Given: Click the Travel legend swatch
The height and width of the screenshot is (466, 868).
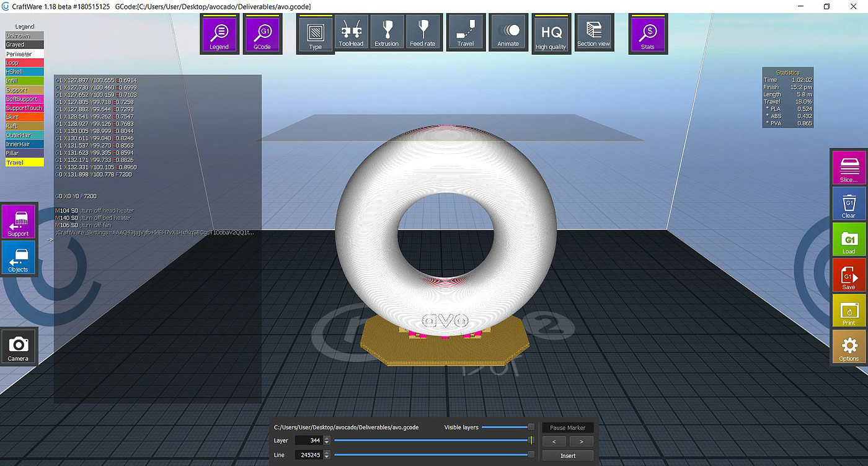Looking at the screenshot, I should pyautogui.click(x=25, y=162).
